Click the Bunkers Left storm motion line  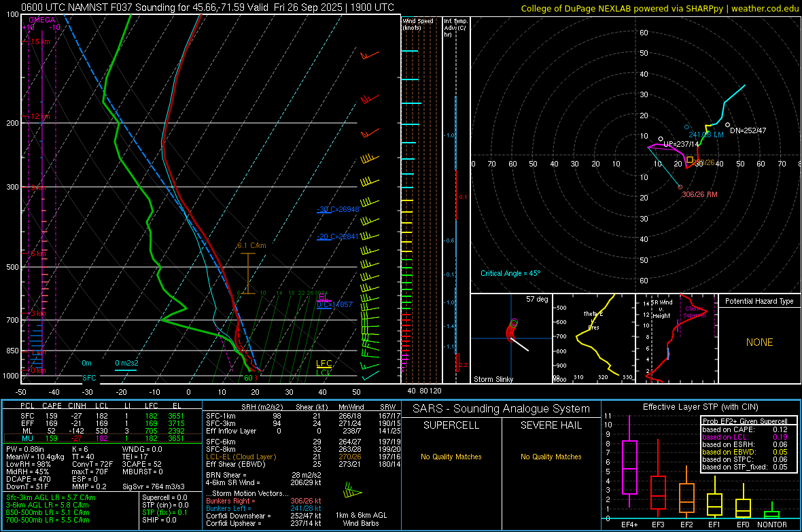click(x=264, y=508)
